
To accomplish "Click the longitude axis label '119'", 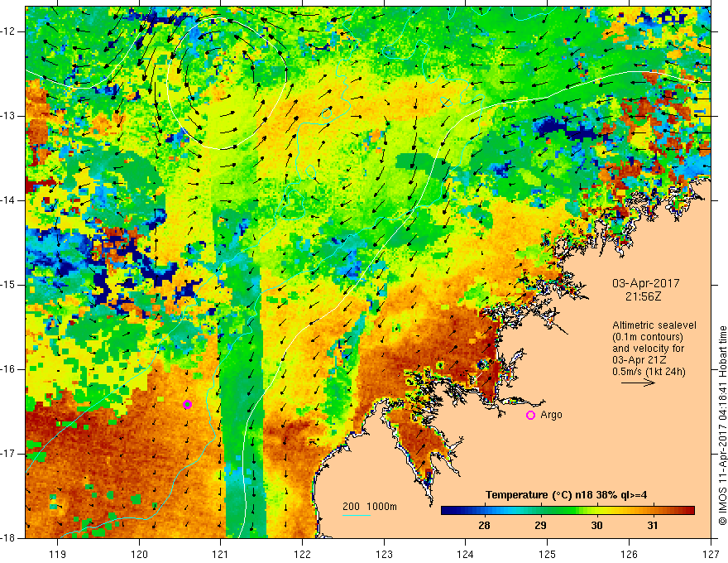I will [x=58, y=554].
